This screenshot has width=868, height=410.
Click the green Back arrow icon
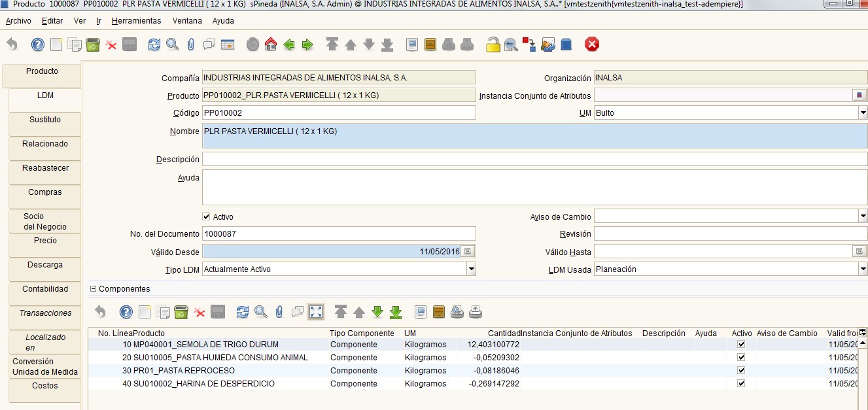click(289, 44)
